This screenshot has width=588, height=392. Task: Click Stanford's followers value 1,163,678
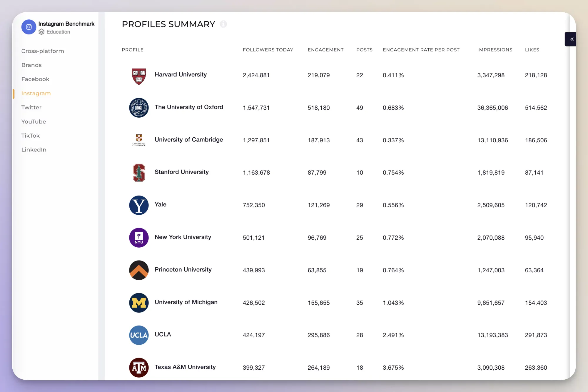(x=256, y=173)
